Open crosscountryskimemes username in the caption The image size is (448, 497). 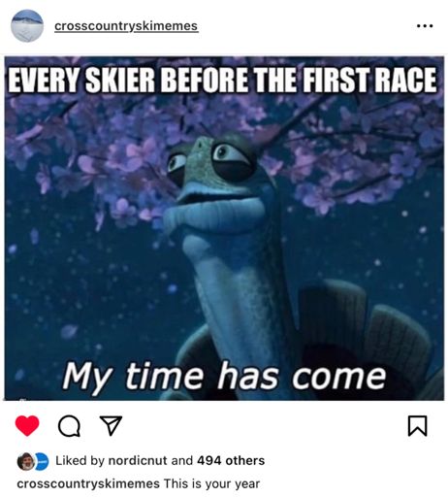[x=88, y=484]
